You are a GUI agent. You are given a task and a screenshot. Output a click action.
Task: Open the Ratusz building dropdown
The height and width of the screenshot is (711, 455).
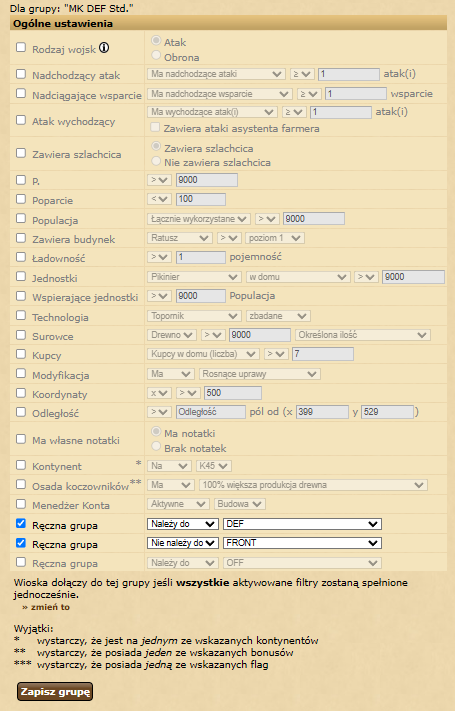coord(180,238)
